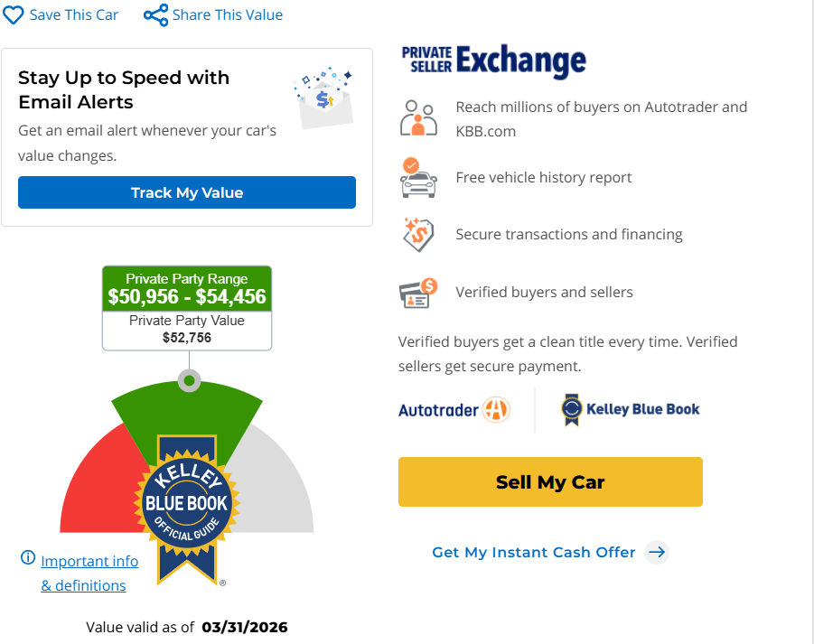814x644 pixels.
Task: Open Important info & definitions link
Action: 89,573
